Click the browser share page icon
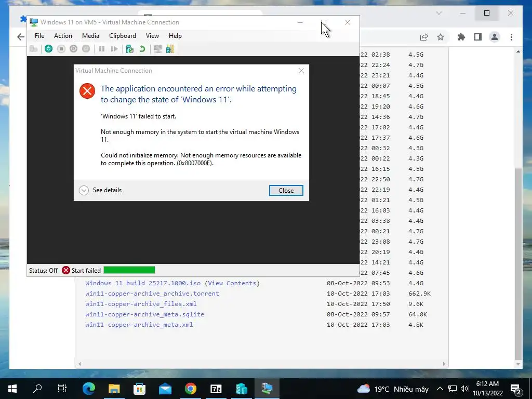Screen dimensions: 532x399 coord(424,37)
